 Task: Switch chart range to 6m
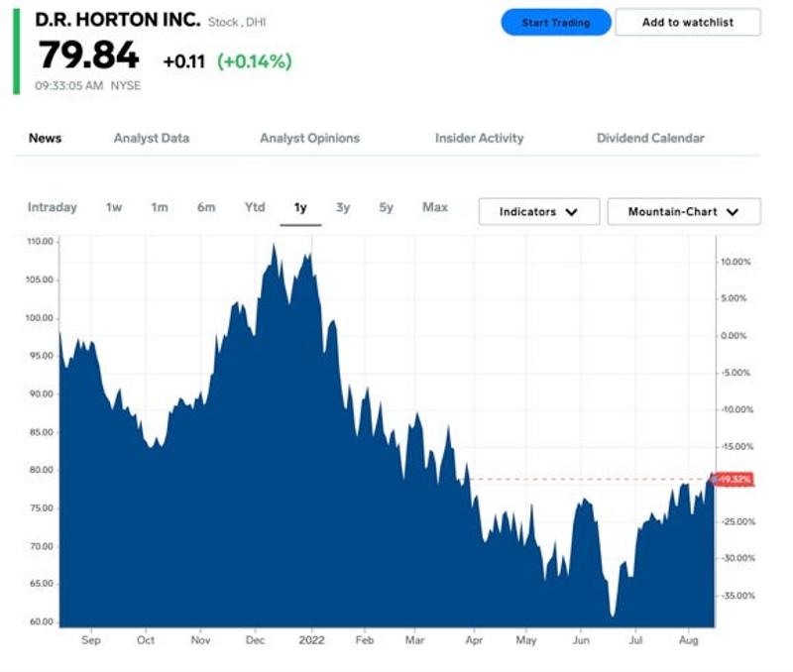coord(206,207)
